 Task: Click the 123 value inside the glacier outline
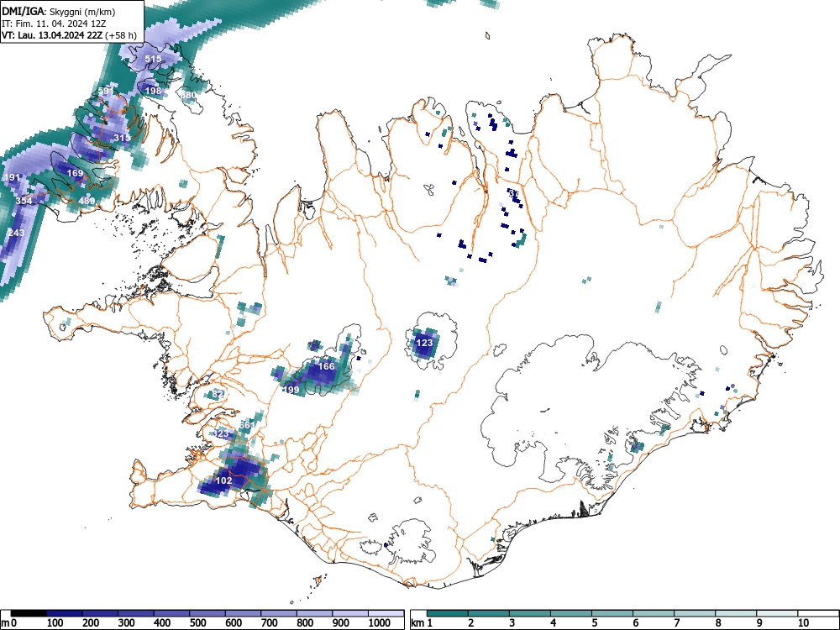424,343
